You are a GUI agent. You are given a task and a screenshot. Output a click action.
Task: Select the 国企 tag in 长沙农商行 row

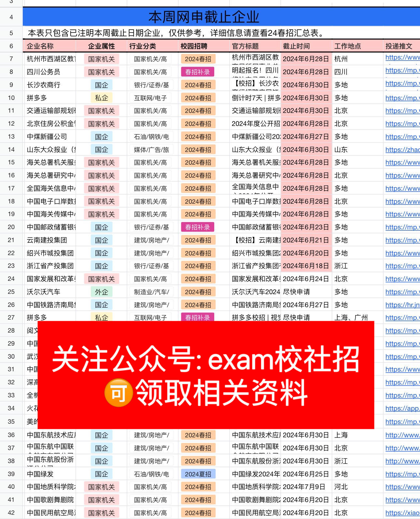point(101,85)
